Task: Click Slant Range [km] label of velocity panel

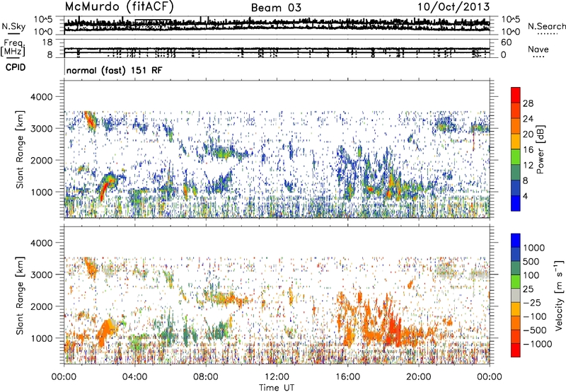Action: (x=21, y=296)
